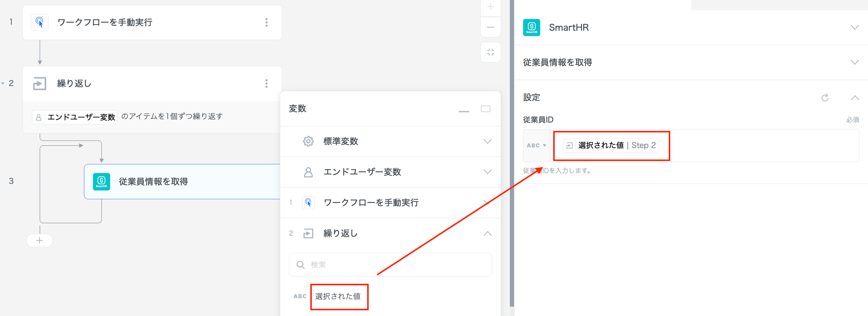Maximize the 変数 variables panel

tap(486, 109)
